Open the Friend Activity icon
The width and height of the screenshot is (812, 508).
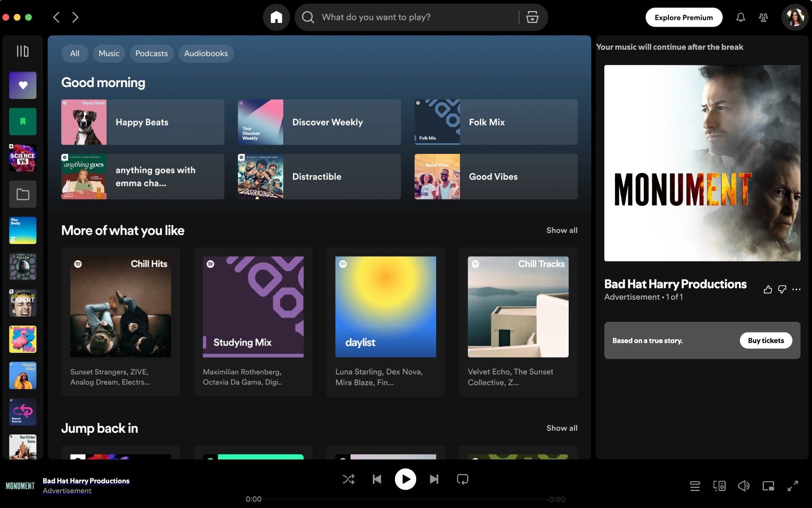click(763, 17)
